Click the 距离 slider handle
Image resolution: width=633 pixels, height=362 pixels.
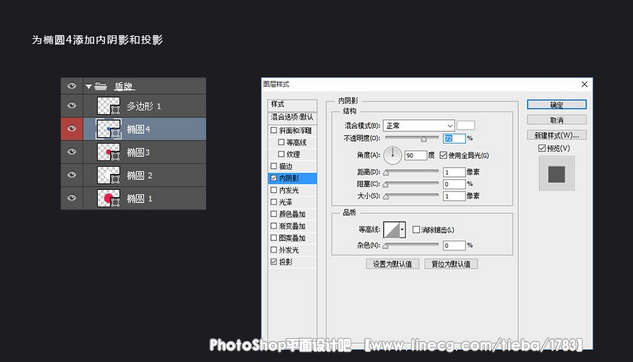(x=386, y=173)
